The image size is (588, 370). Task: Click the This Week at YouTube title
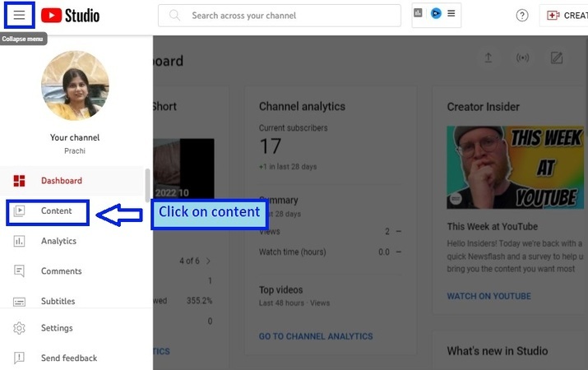point(493,226)
